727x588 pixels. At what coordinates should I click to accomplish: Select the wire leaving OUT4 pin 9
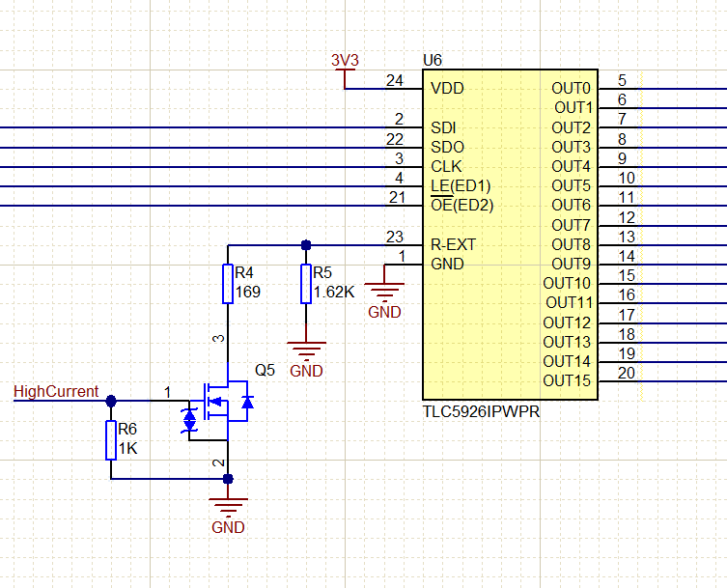(x=685, y=167)
